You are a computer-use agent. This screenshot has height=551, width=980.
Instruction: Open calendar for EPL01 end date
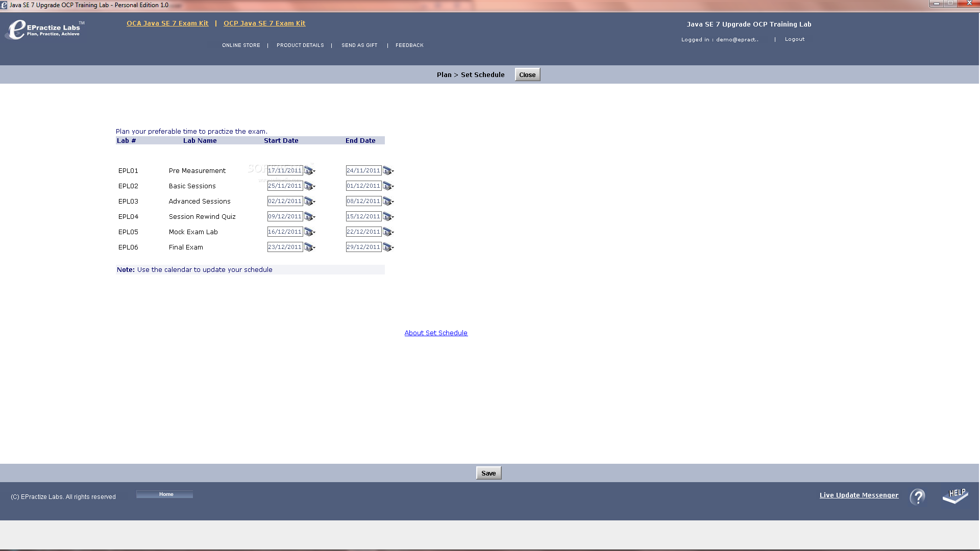click(388, 171)
